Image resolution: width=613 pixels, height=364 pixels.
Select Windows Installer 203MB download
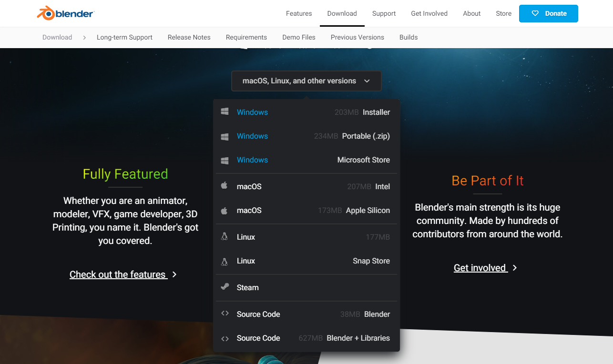pyautogui.click(x=306, y=112)
